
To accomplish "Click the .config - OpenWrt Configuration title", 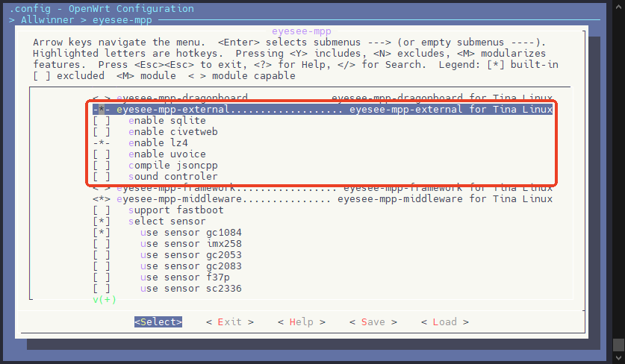I will (x=102, y=8).
